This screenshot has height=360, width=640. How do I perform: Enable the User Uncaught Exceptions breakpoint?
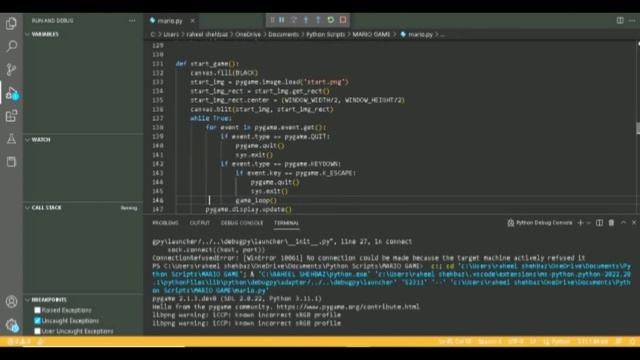[x=38, y=331]
